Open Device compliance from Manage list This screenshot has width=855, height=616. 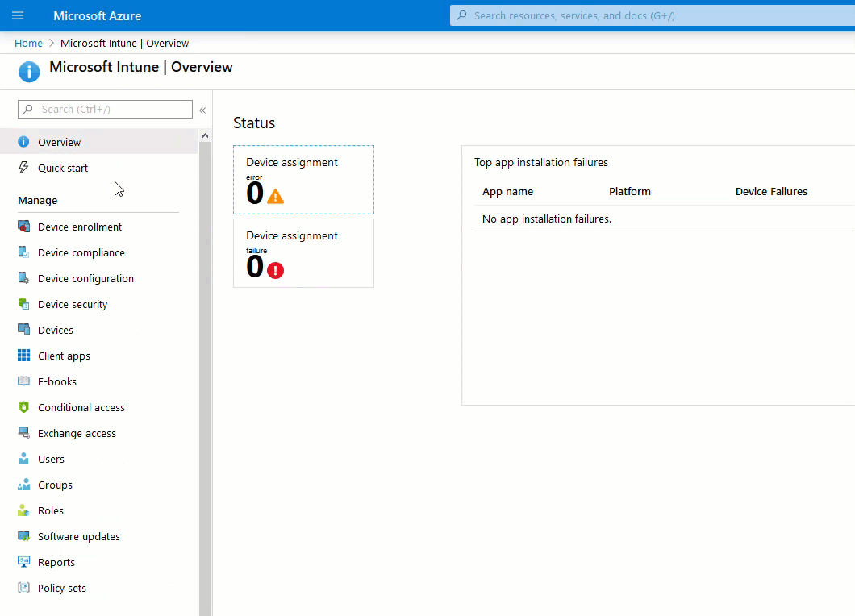coord(99,252)
